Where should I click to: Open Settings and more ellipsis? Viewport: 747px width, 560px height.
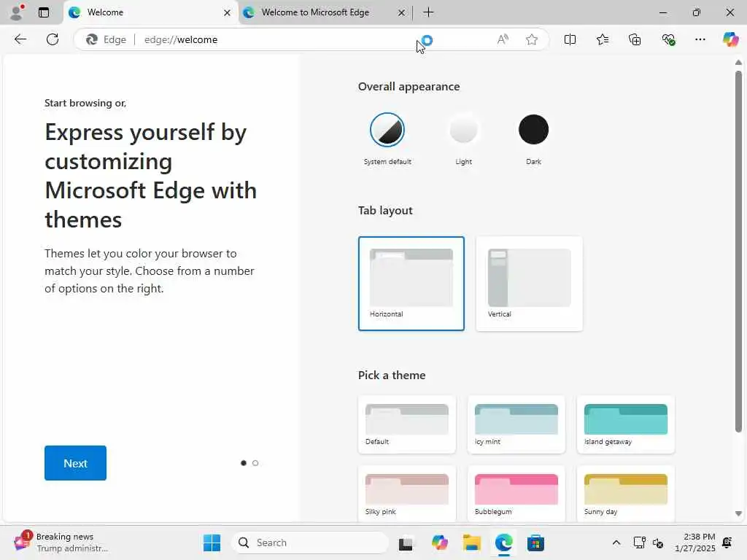700,39
